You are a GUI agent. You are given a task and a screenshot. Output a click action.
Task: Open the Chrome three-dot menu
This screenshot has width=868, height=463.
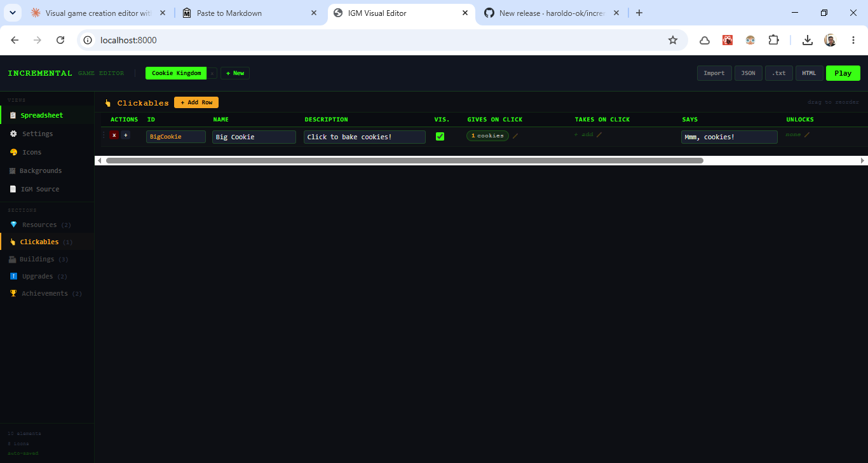tap(853, 40)
